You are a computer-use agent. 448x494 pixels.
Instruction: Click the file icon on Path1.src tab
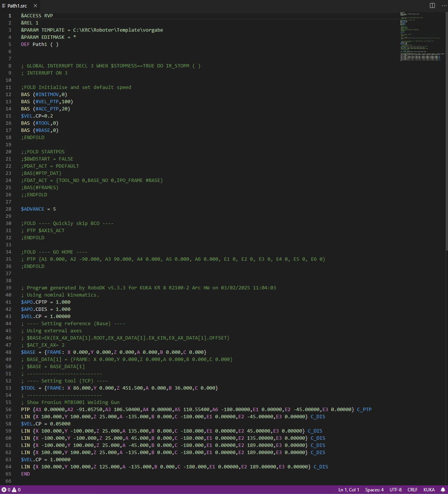coord(4,6)
